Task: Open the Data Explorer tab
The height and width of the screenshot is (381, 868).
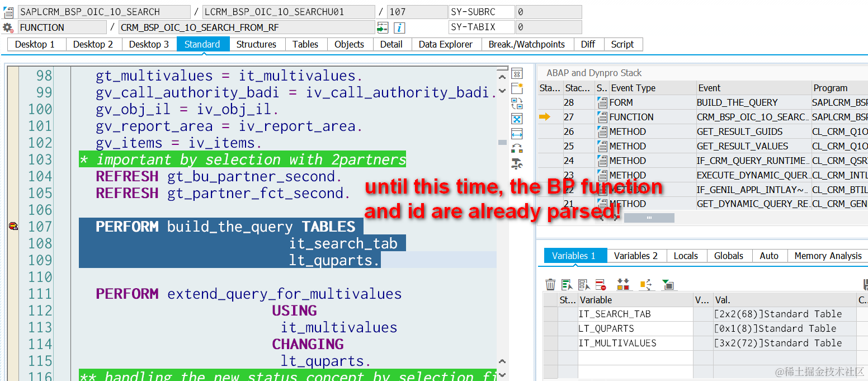Action: pos(446,44)
